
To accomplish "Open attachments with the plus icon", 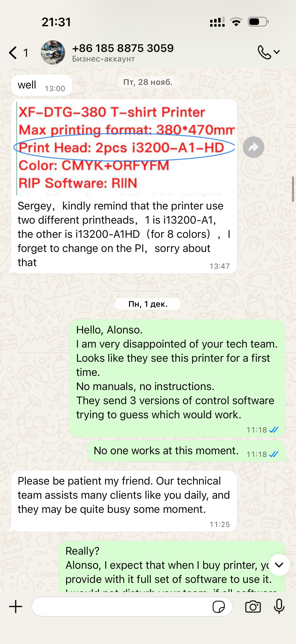I will click(x=16, y=607).
